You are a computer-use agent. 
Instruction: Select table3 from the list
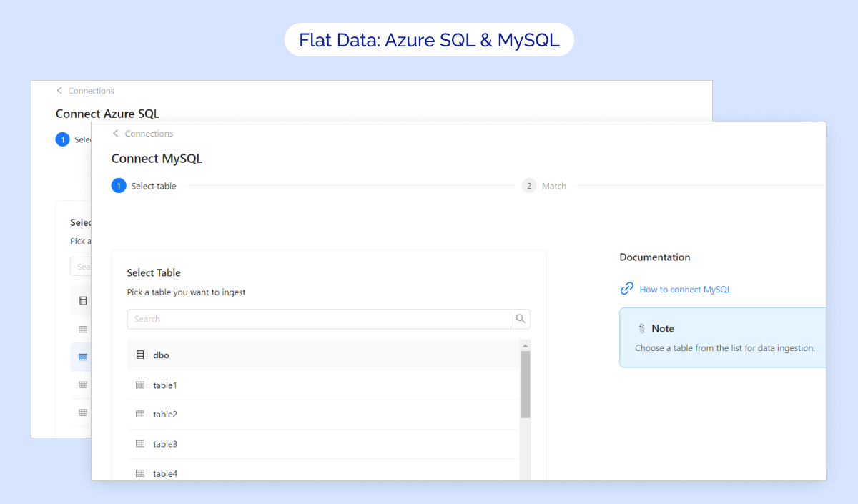(x=165, y=444)
